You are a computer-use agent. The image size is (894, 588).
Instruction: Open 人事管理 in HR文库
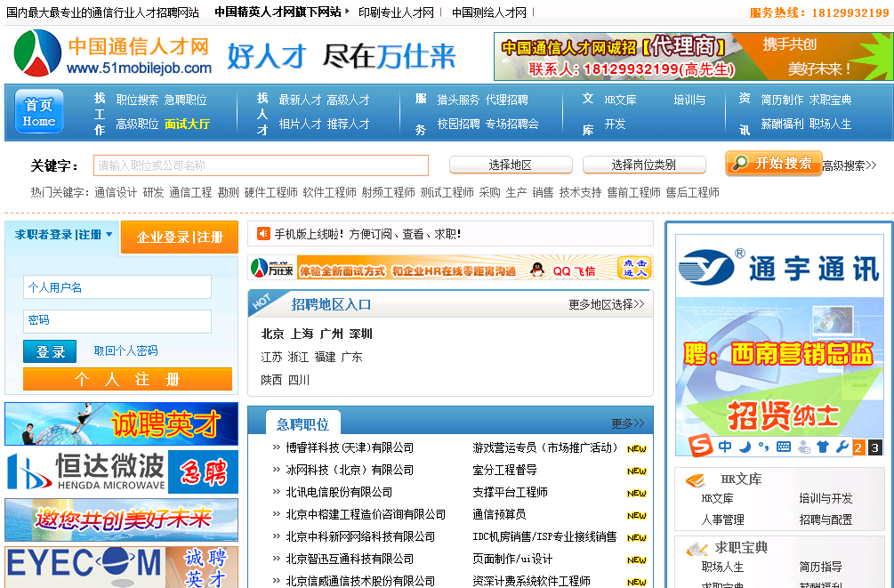pyautogui.click(x=723, y=520)
